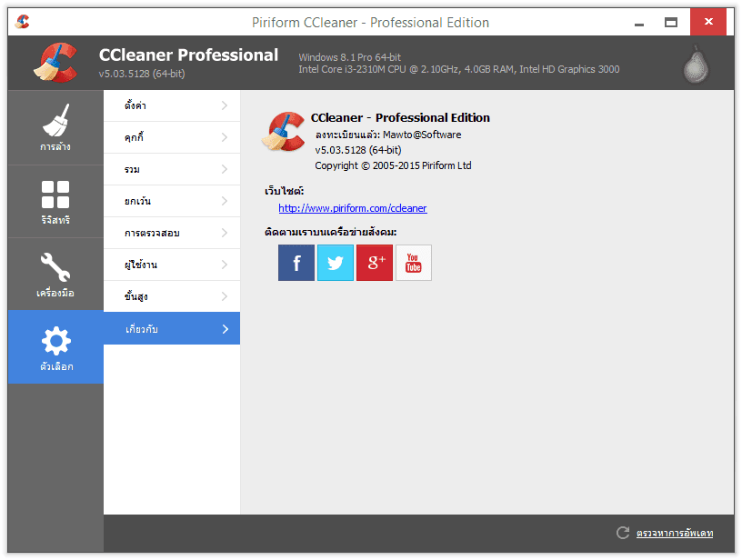The height and width of the screenshot is (560, 742).
Task: Click chevron arrow on การตรวจสอบ row
Action: 225,233
